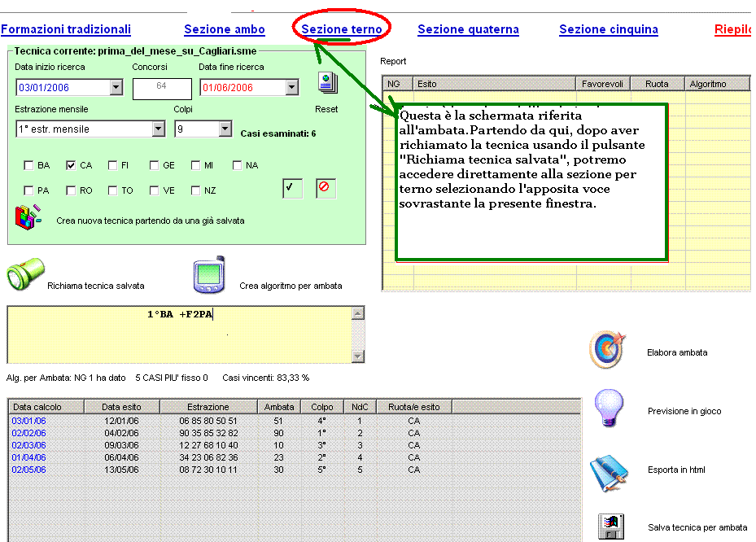Click the flashlight Richiama tecnica salvata icon
The width and height of the screenshot is (756, 542).
tap(25, 274)
